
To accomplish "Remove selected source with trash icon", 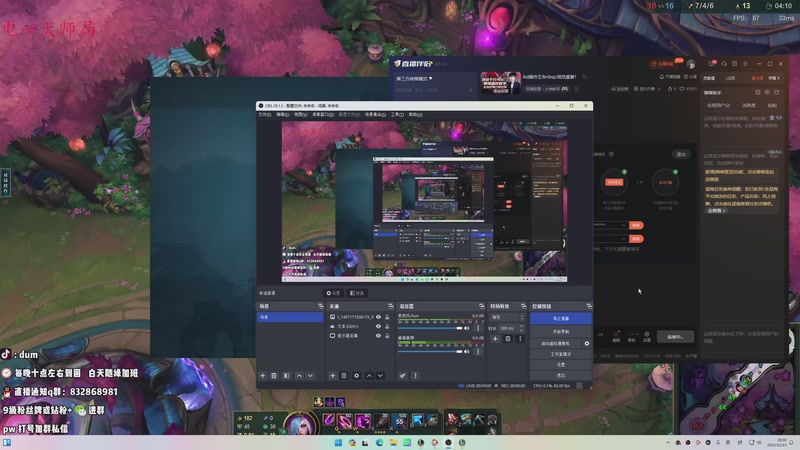I will (x=344, y=376).
